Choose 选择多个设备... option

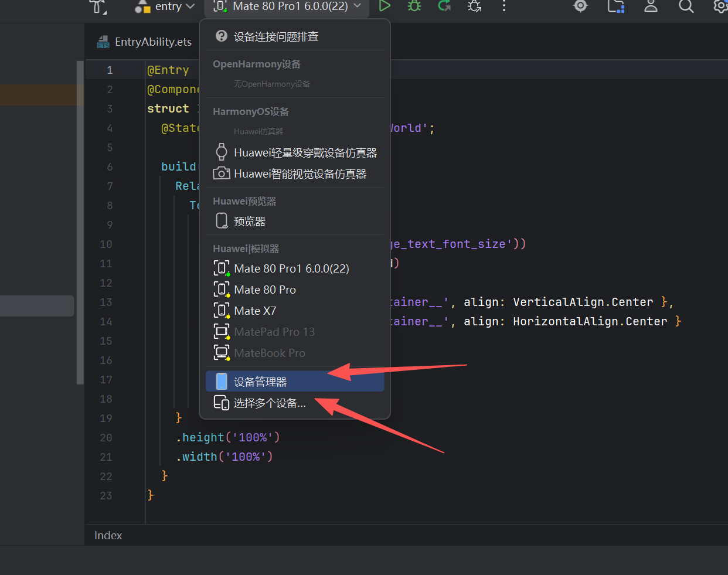coord(295,403)
